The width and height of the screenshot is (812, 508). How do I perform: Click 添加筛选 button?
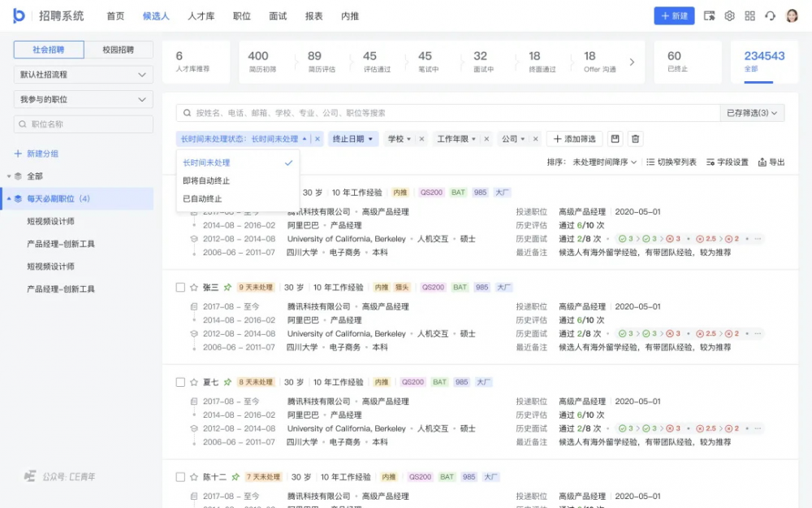coord(574,139)
